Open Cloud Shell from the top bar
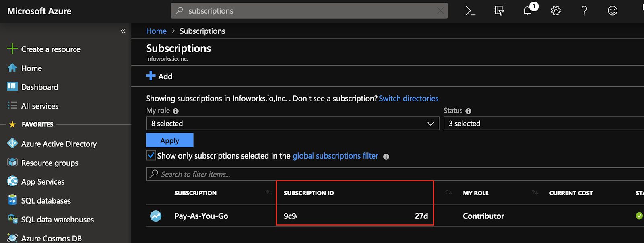The height and width of the screenshot is (243, 644). coord(471,11)
